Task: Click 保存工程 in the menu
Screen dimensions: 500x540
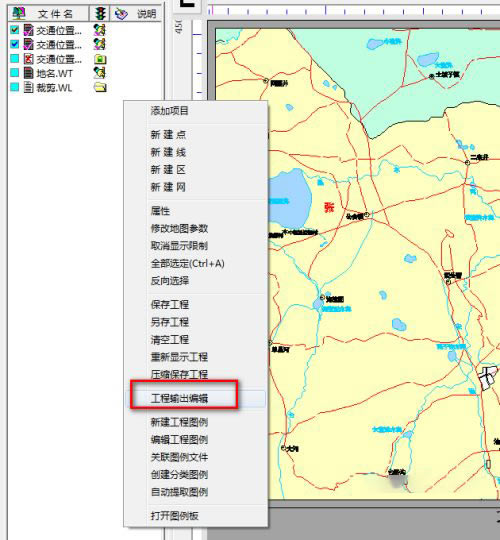Action: [169, 304]
